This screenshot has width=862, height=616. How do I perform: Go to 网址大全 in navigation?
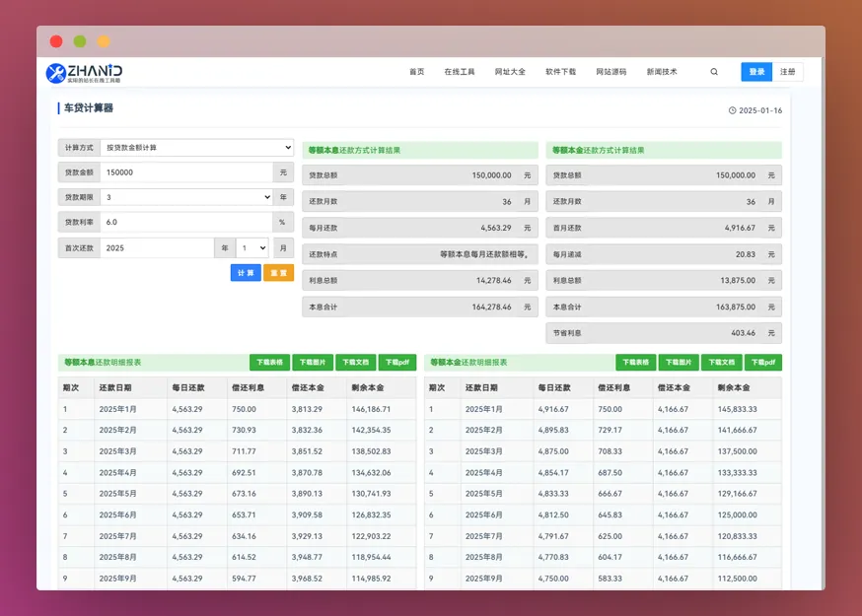pyautogui.click(x=510, y=71)
